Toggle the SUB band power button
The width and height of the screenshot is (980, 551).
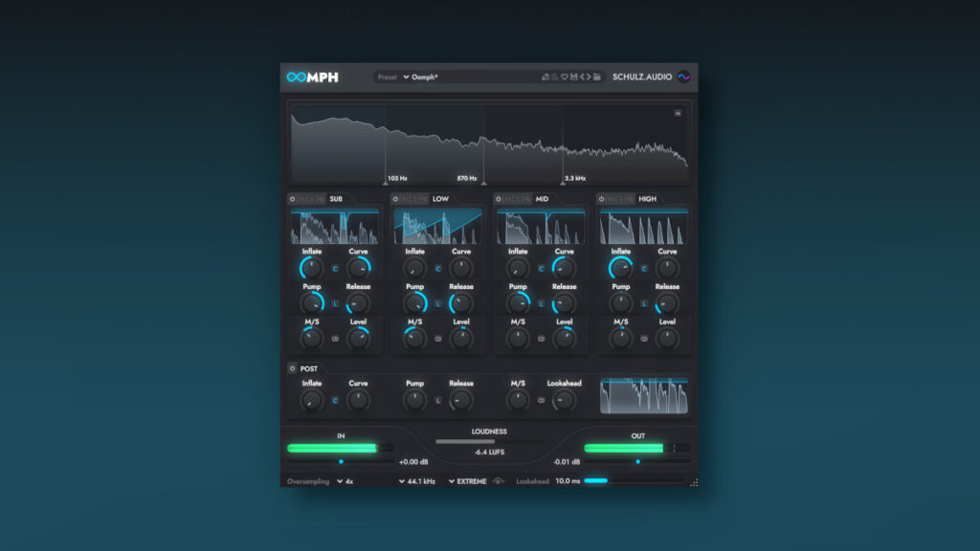tap(293, 199)
